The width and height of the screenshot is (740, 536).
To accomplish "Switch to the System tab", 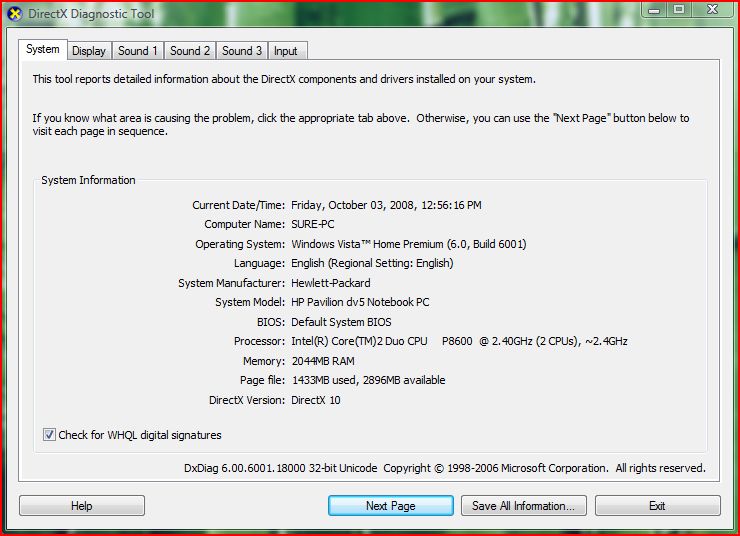I will [x=43, y=49].
